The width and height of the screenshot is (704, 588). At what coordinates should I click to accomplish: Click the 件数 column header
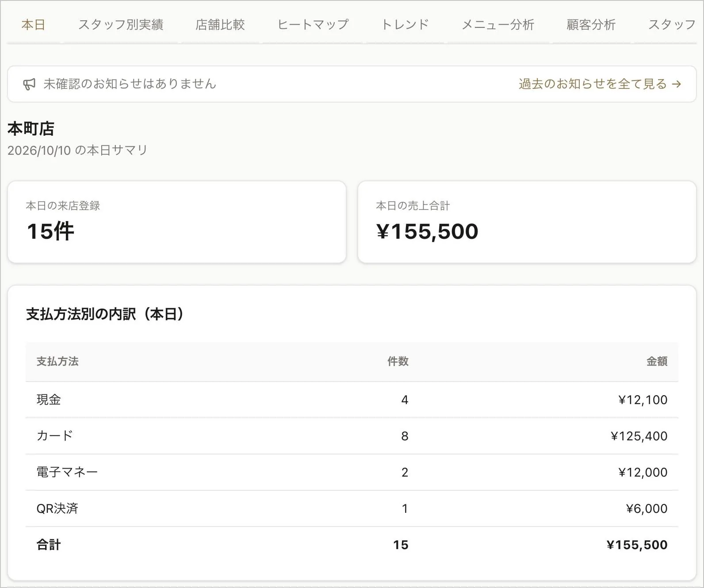398,362
